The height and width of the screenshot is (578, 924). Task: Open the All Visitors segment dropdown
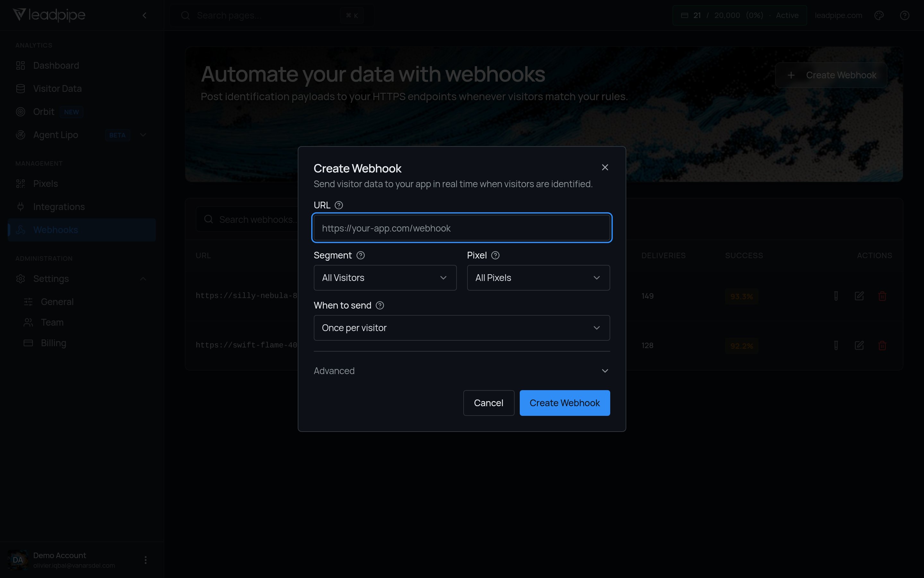coord(385,278)
